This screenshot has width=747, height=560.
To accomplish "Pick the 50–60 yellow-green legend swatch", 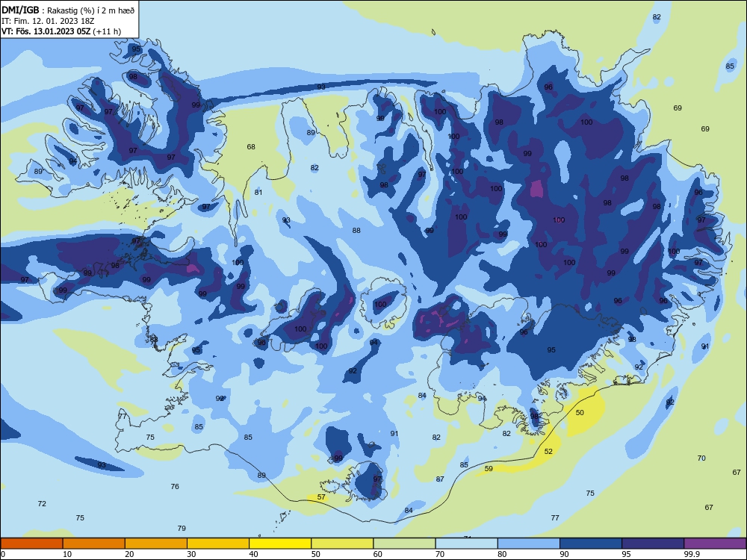I will 342,544.
